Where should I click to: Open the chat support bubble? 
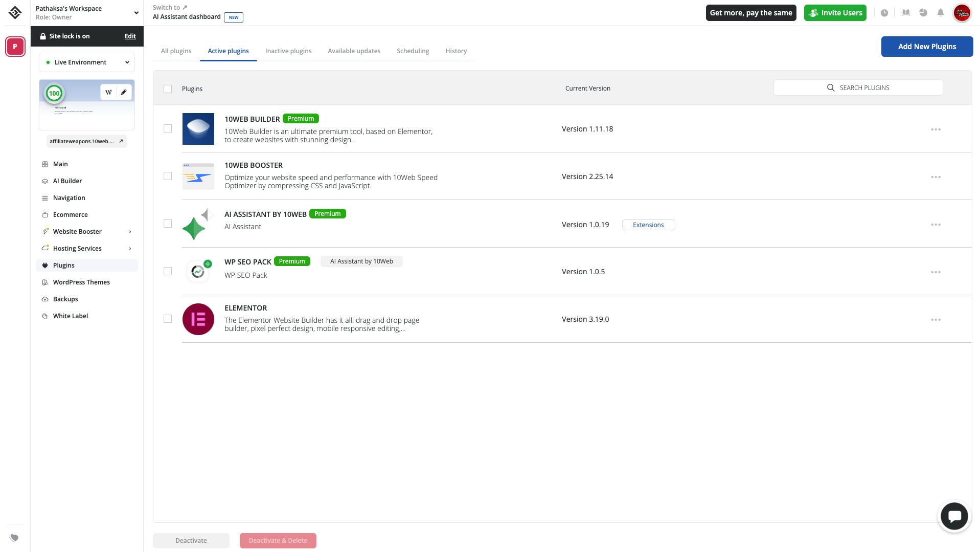[954, 516]
